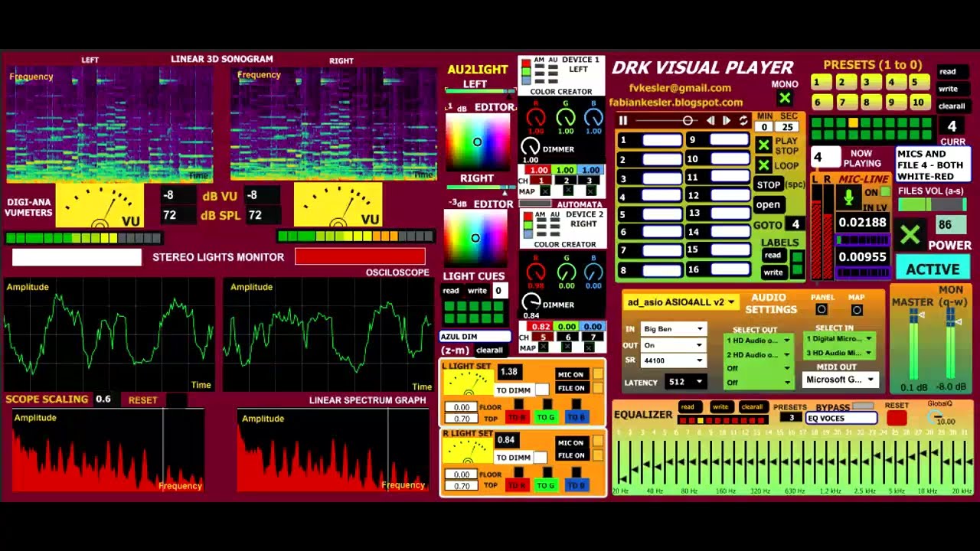This screenshot has height=551, width=980.
Task: Click the PANEL round button in audio settings
Action: coord(822,310)
